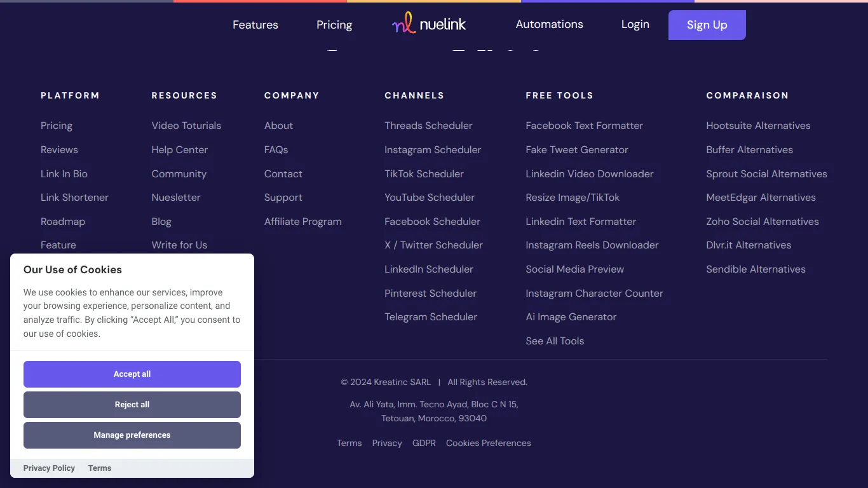The image size is (868, 488).
Task: Open Resize Image/TikTok tool
Action: (573, 198)
